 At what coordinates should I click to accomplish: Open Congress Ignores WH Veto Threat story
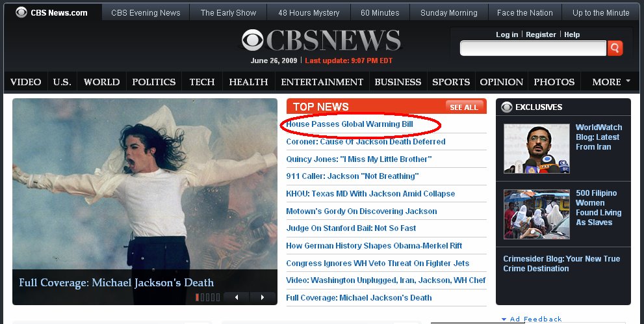pyautogui.click(x=378, y=263)
